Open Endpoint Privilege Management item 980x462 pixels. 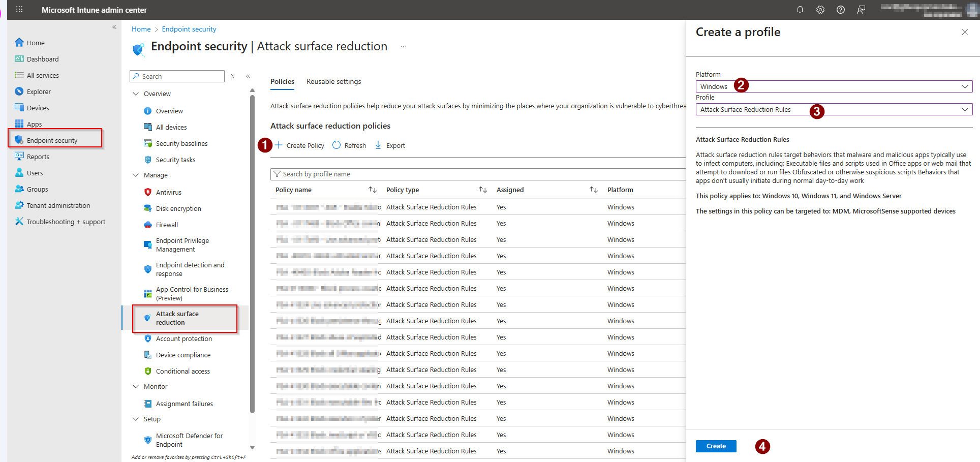click(182, 245)
